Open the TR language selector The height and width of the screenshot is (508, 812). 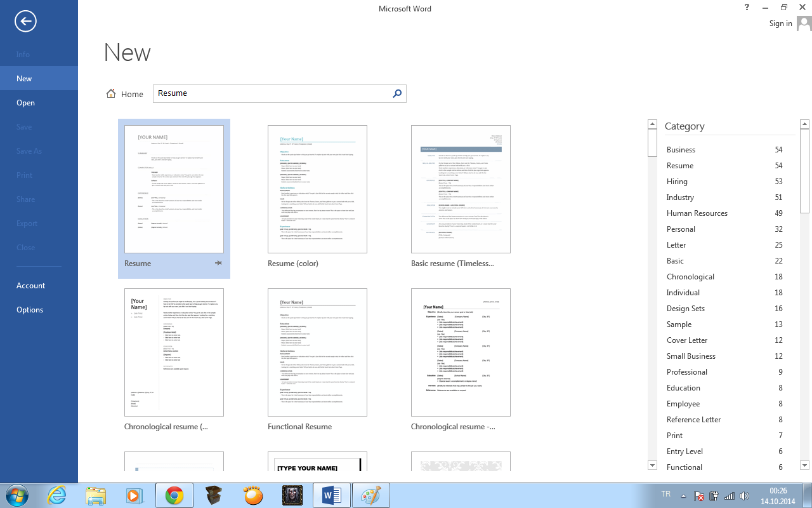point(665,494)
